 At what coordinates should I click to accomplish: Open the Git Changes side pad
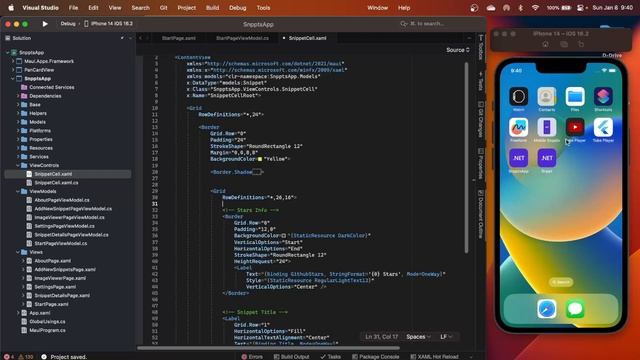tap(481, 119)
